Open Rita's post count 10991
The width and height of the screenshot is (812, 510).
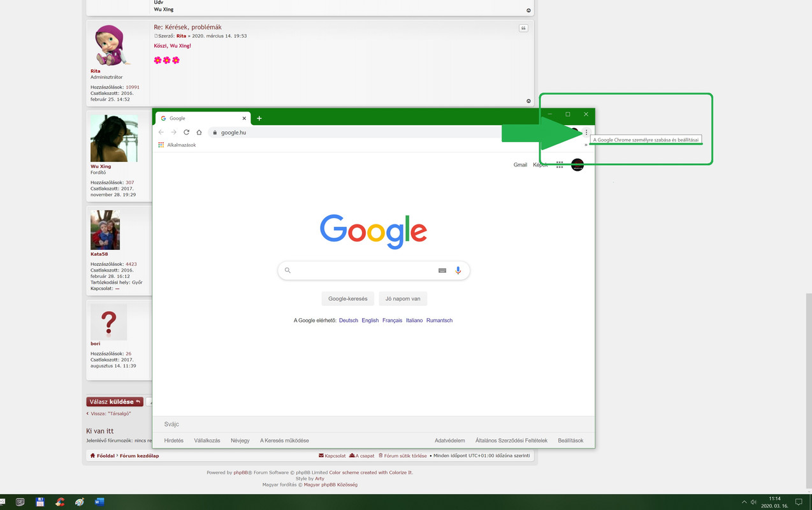133,87
